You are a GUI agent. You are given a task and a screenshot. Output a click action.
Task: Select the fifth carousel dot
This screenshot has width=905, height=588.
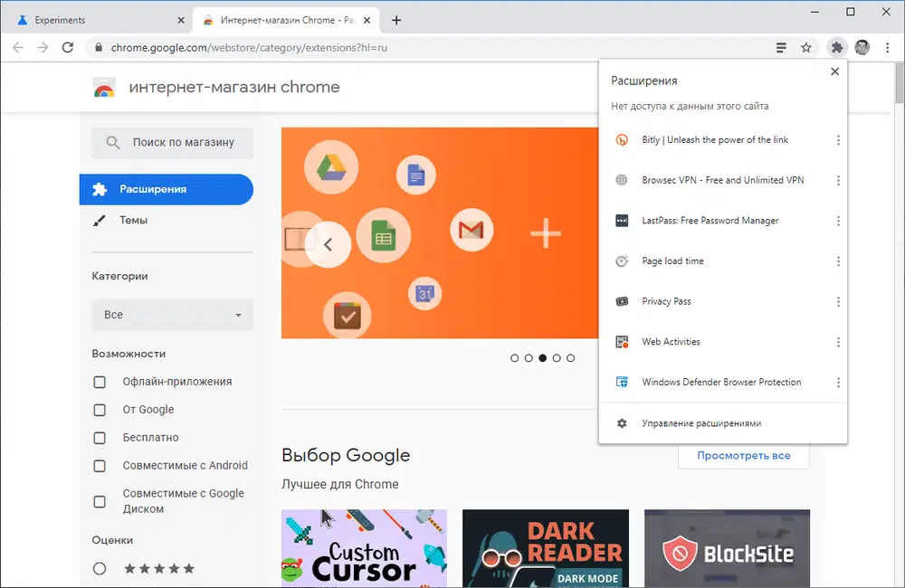pyautogui.click(x=570, y=357)
